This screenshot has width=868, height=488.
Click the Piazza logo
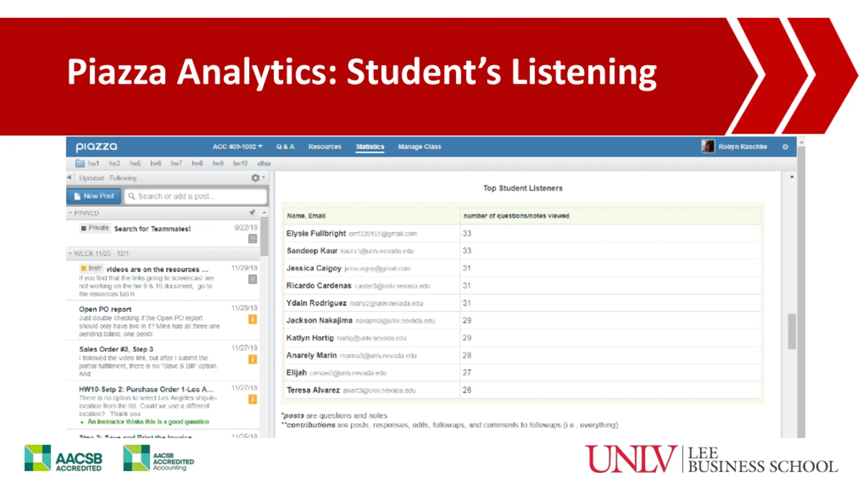[x=96, y=147]
